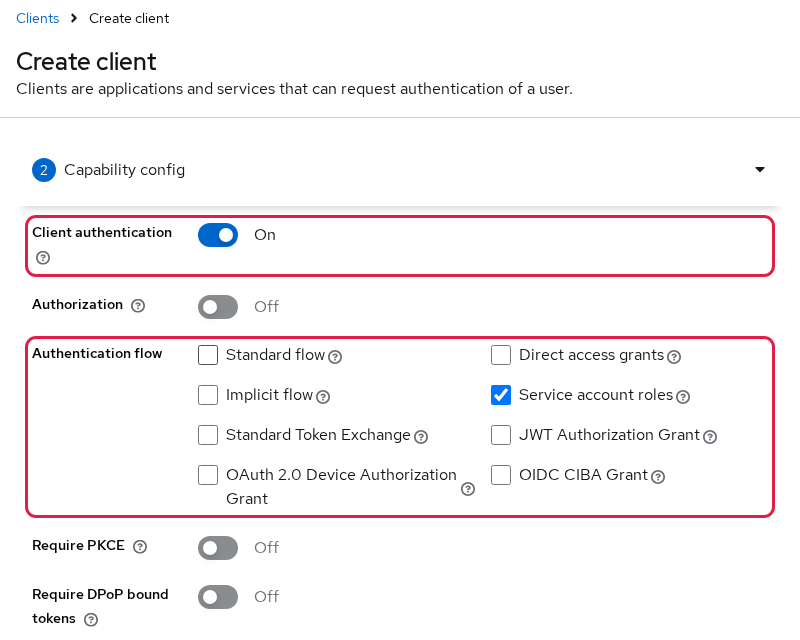
Task: Tick the JWT Authorization Grant checkbox
Action: point(501,435)
